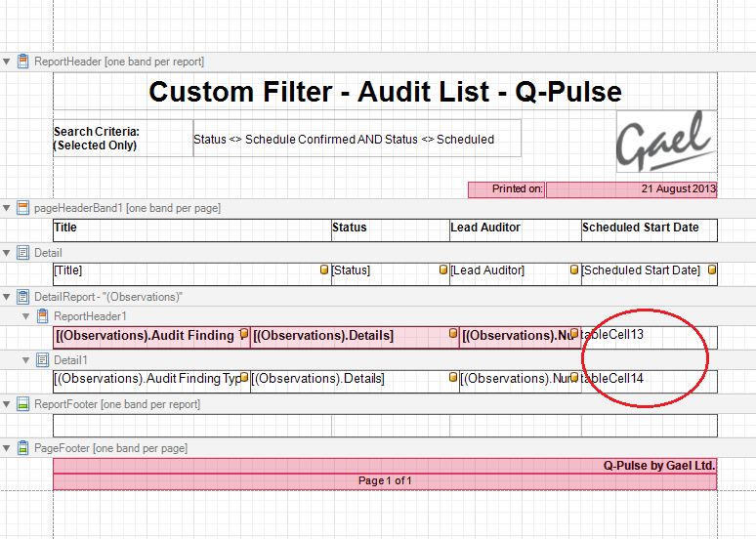Click binding icon in Detail1 Observations.Details cell
The width and height of the screenshot is (756, 539).
[x=453, y=377]
